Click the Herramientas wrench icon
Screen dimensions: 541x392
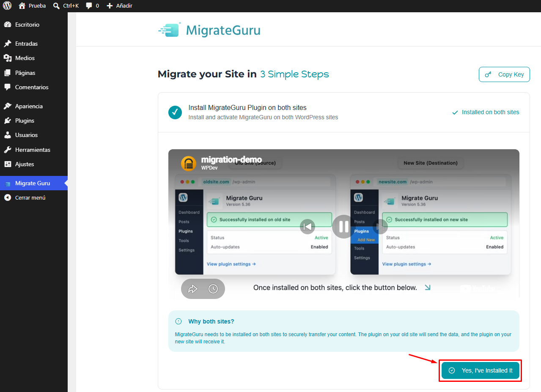[8, 150]
